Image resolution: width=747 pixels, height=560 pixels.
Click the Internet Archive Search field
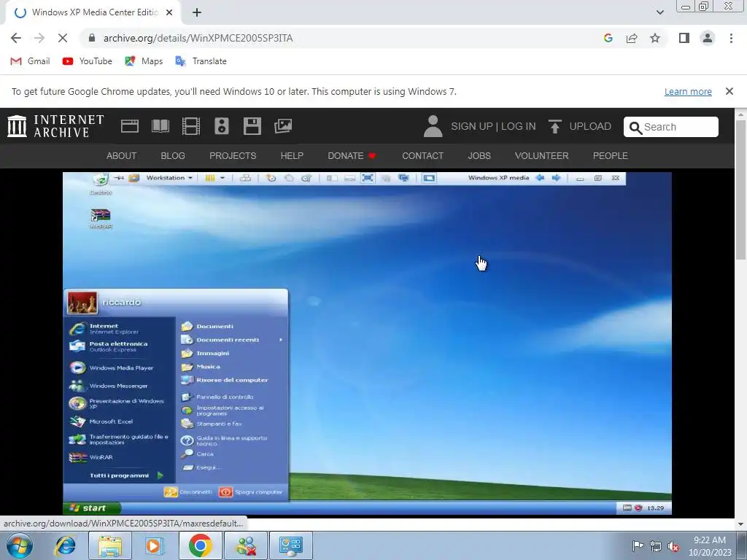tap(671, 127)
